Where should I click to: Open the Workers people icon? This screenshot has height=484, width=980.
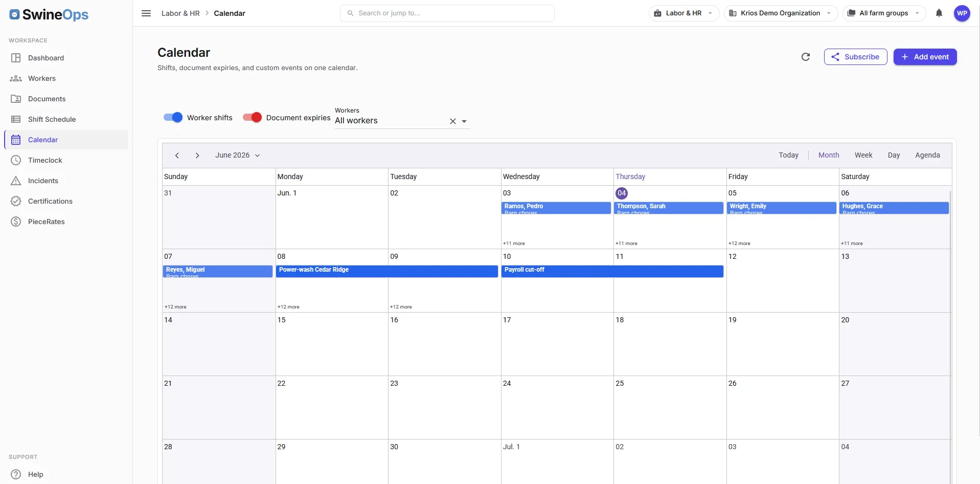coord(16,78)
